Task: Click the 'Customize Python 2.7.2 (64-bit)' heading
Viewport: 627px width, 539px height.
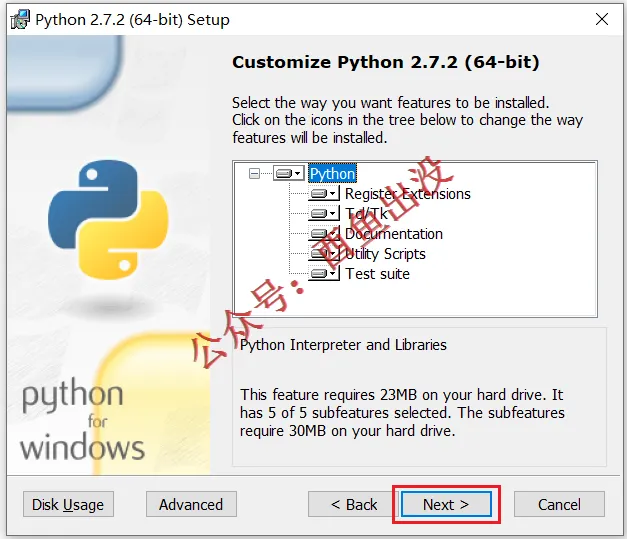Action: [x=386, y=62]
